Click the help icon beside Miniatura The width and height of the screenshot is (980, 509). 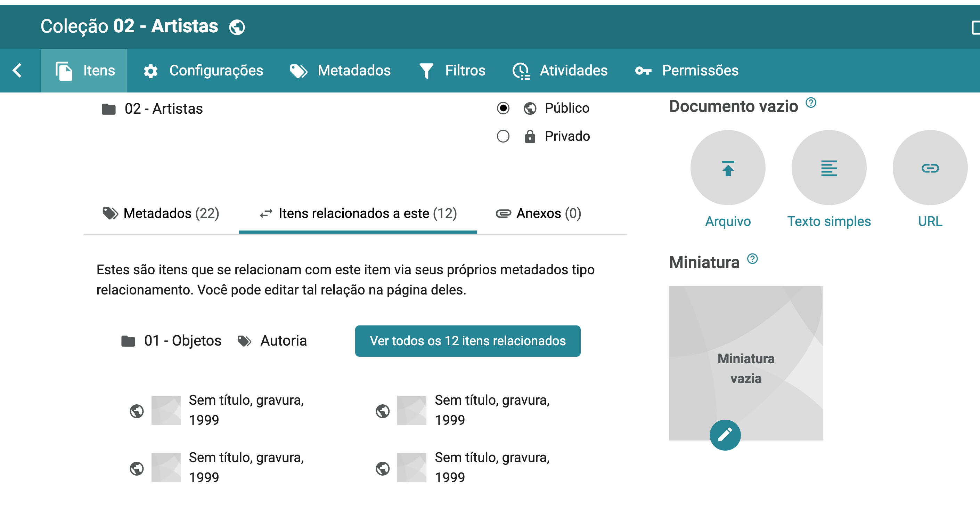pyautogui.click(x=752, y=259)
